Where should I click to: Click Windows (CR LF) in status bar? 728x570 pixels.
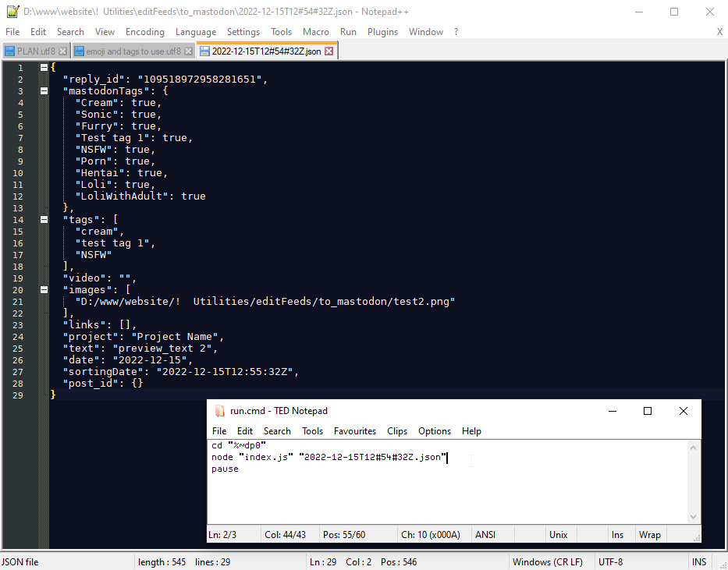(547, 562)
